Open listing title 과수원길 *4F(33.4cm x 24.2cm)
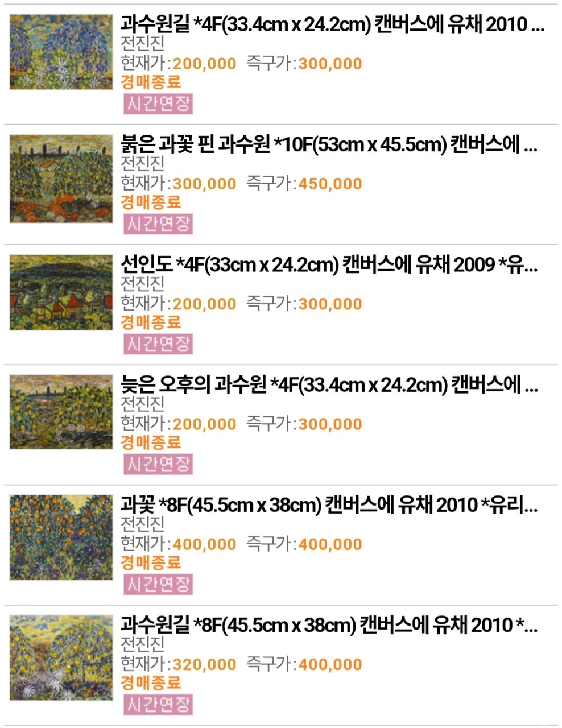The width and height of the screenshot is (562, 728). click(x=332, y=25)
